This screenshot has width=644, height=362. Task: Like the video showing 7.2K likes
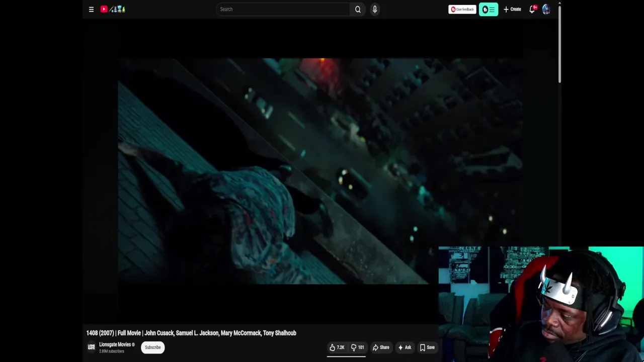pyautogui.click(x=337, y=347)
